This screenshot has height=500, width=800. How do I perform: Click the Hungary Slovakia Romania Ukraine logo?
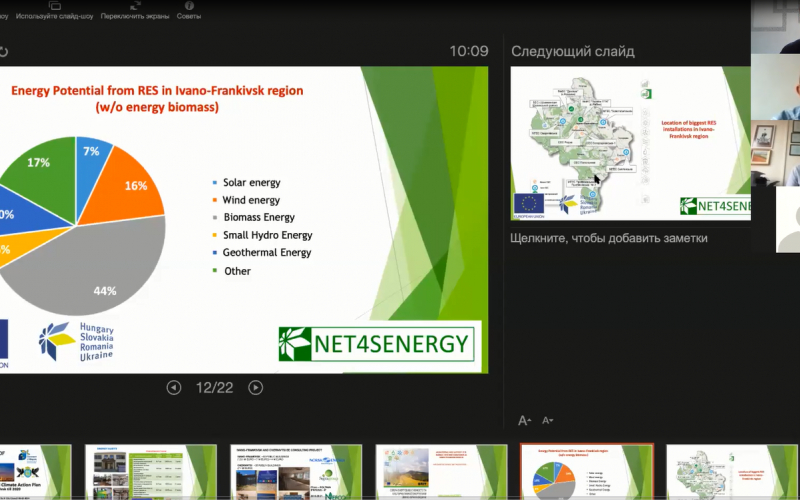tap(77, 341)
